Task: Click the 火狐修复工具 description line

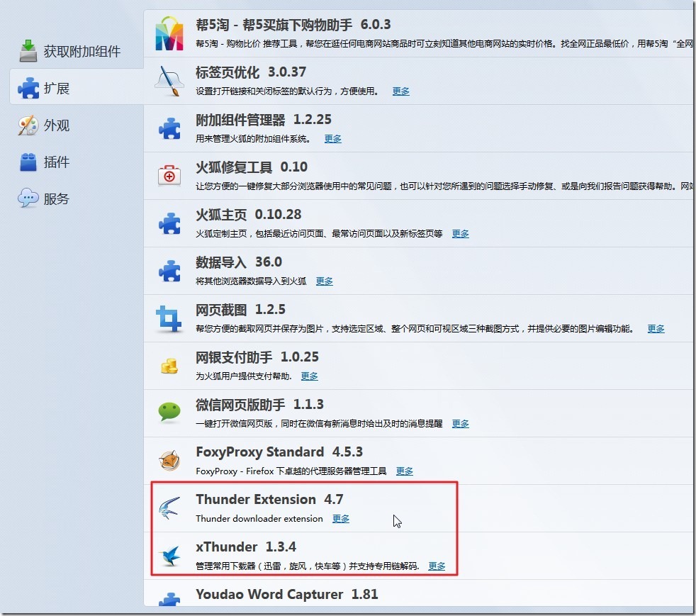Action: pyautogui.click(x=444, y=186)
